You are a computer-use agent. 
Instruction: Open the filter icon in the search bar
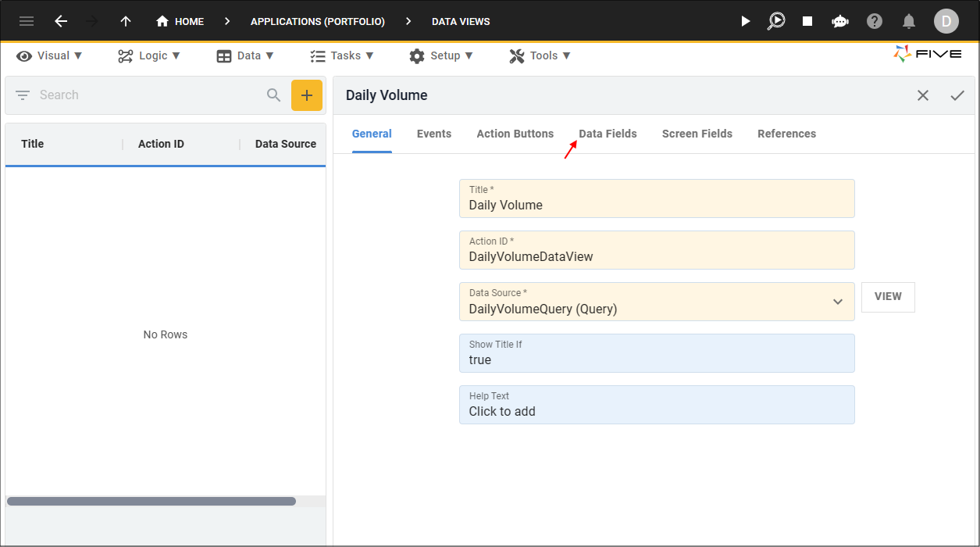click(x=23, y=95)
